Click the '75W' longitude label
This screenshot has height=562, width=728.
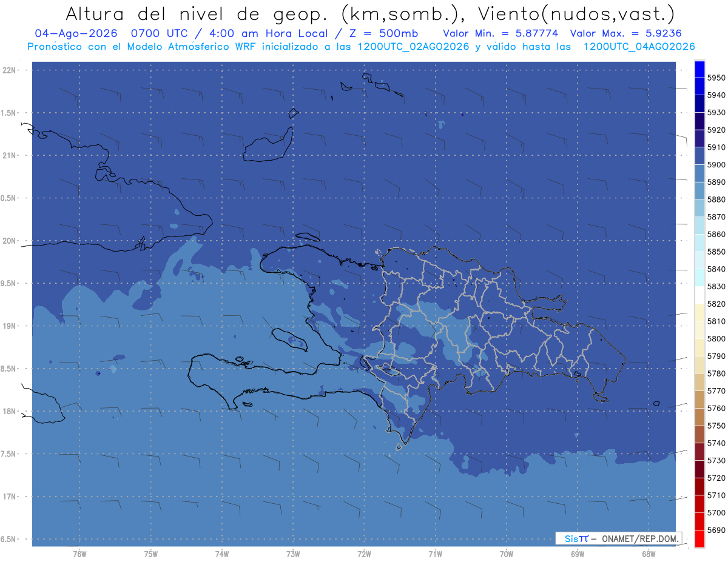151,554
